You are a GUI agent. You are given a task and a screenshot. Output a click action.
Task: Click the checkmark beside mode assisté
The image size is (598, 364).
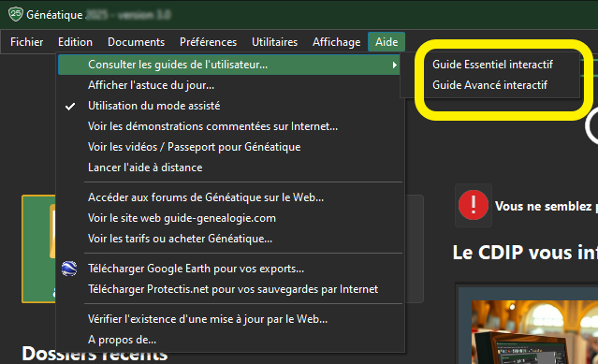tap(70, 107)
